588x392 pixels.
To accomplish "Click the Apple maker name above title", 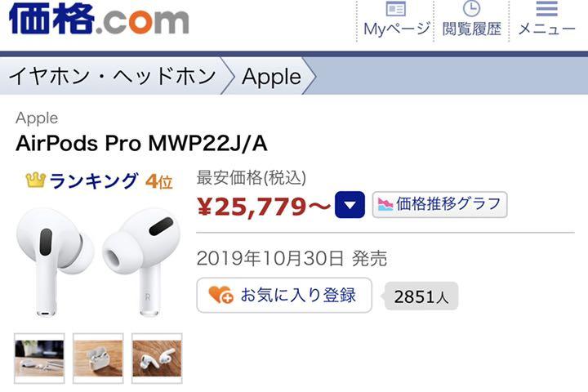I will coord(37,118).
